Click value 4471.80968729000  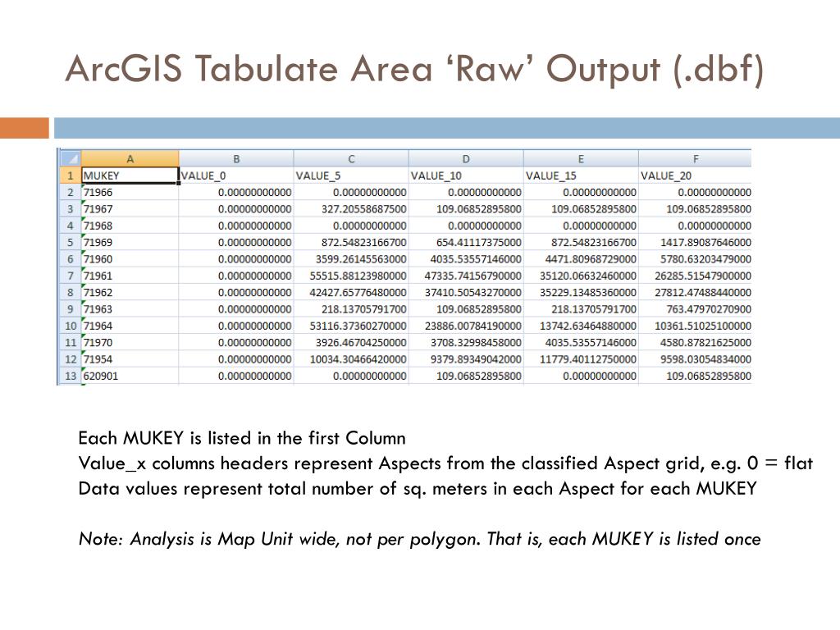click(x=581, y=259)
